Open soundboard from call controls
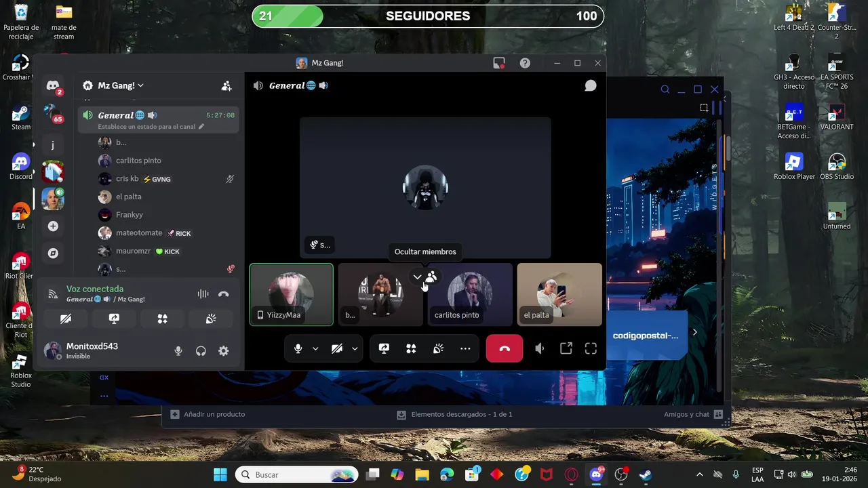868x488 pixels. coord(438,348)
